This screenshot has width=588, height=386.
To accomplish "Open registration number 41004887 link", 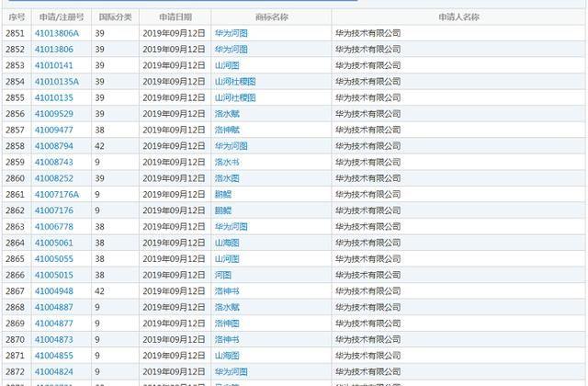I will 54,308.
